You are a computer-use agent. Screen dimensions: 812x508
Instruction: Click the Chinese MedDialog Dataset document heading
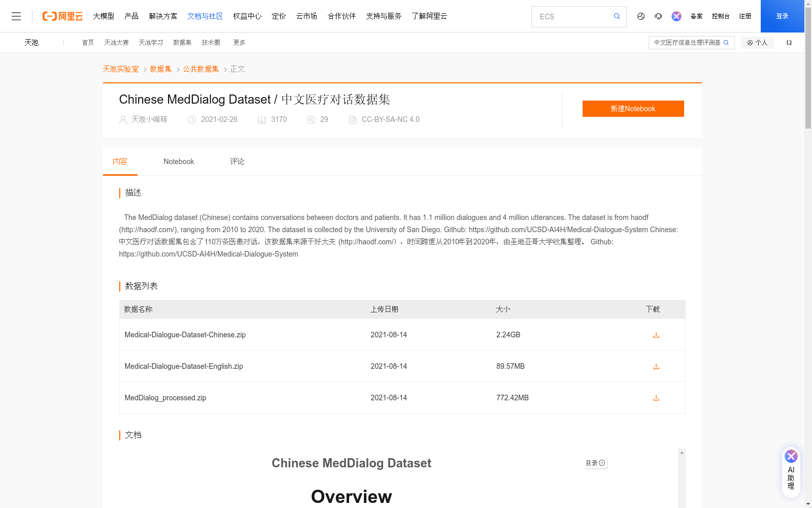coord(351,463)
